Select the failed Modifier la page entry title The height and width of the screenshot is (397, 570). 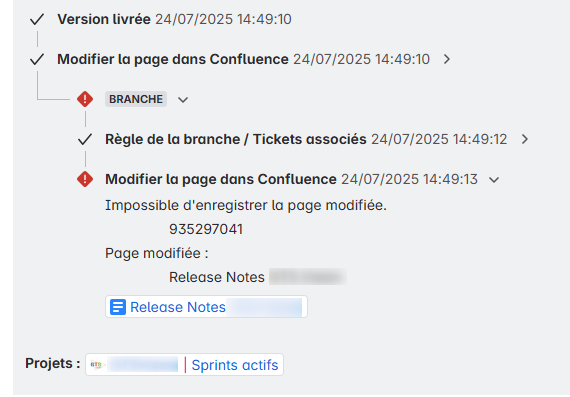coord(221,179)
